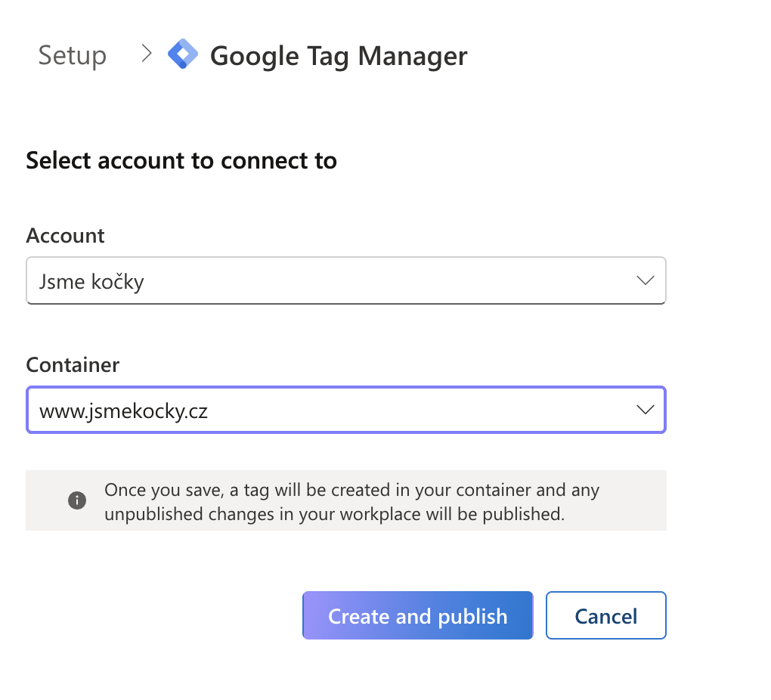This screenshot has height=700, width=771.
Task: Click the breadcrumb arrow separator after Setup
Action: click(x=147, y=54)
